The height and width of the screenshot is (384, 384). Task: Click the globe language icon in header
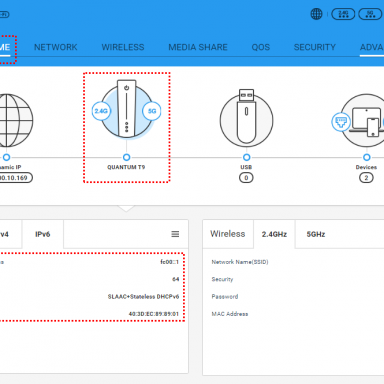(316, 14)
